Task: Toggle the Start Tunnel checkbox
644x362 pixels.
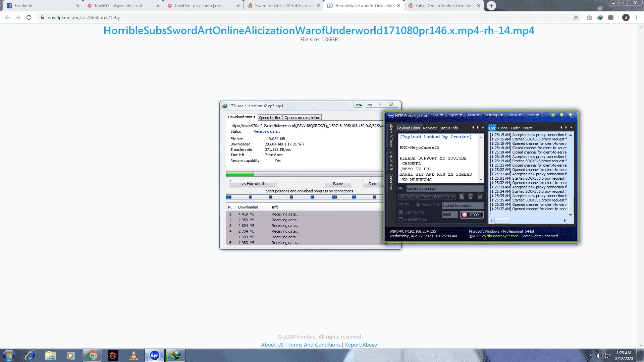Action: tap(400, 212)
